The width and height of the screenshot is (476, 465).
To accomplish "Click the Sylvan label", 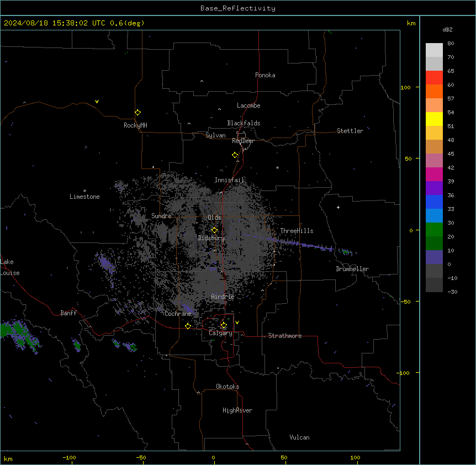I will click(x=215, y=135).
